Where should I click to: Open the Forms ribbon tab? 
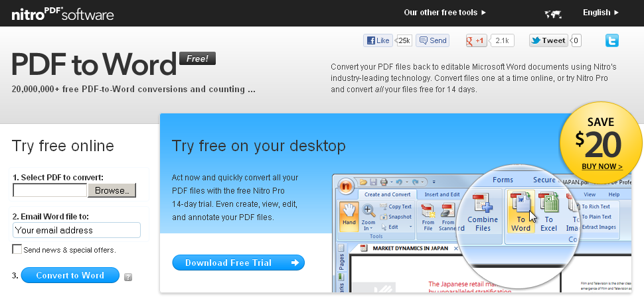(x=503, y=180)
